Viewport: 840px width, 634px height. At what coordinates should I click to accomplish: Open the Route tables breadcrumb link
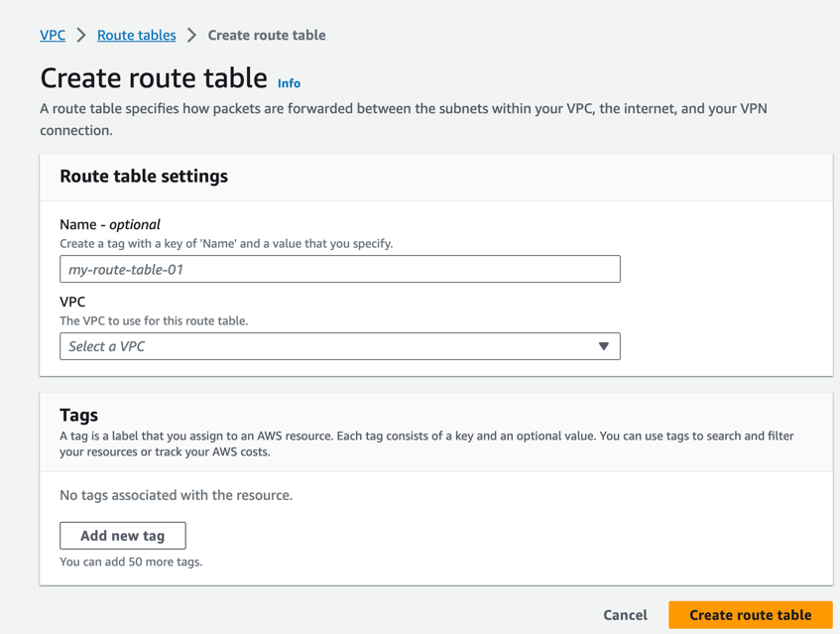(136, 35)
